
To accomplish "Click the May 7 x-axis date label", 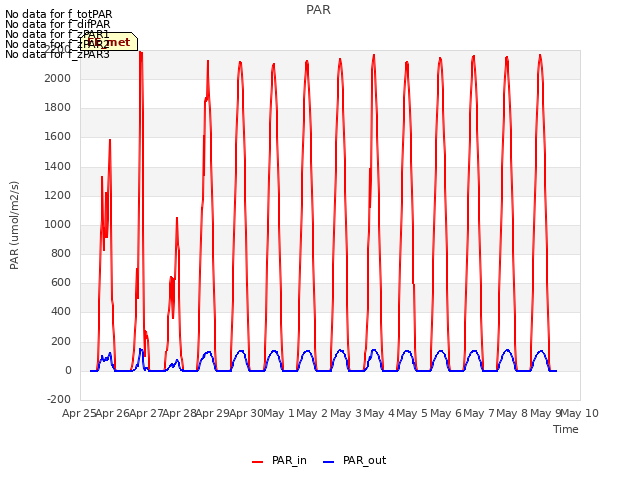I will pyautogui.click(x=479, y=413).
